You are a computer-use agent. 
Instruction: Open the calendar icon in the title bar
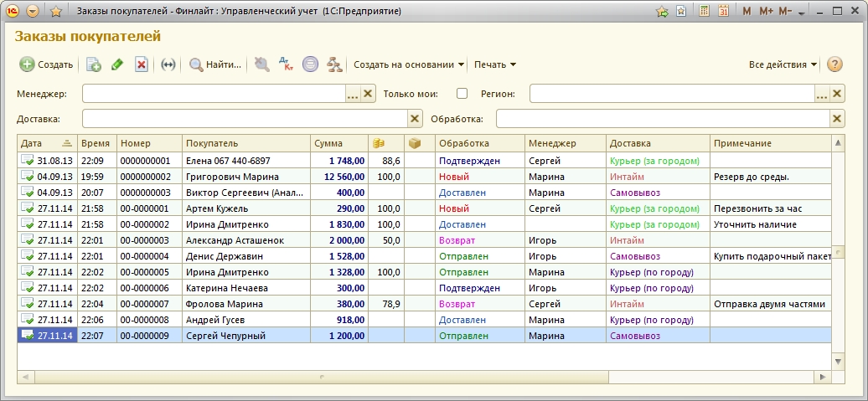pyautogui.click(x=724, y=11)
